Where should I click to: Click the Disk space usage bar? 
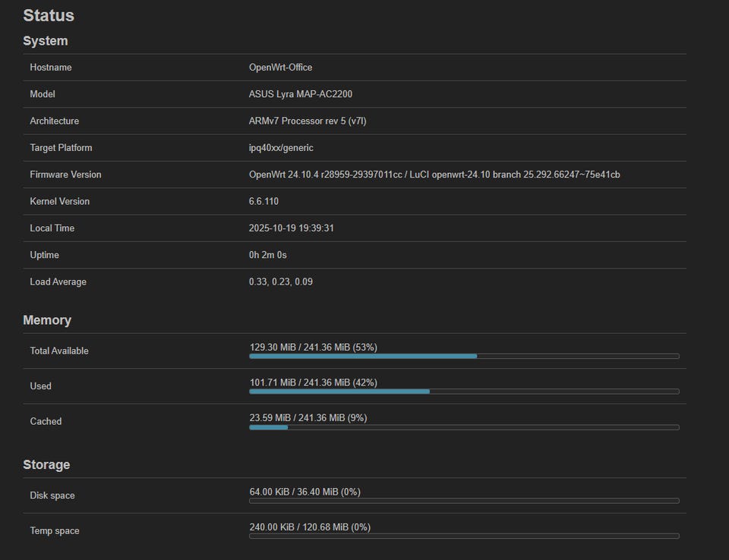coord(464,501)
